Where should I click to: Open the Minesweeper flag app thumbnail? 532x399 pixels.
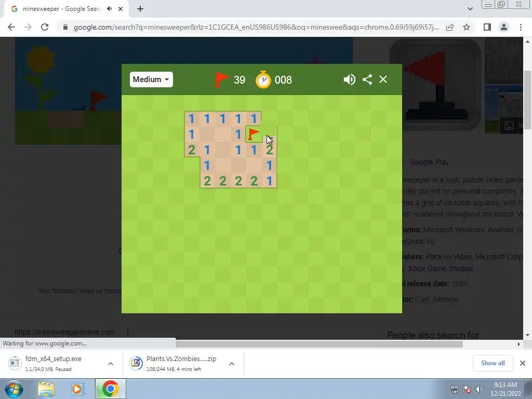(x=435, y=84)
